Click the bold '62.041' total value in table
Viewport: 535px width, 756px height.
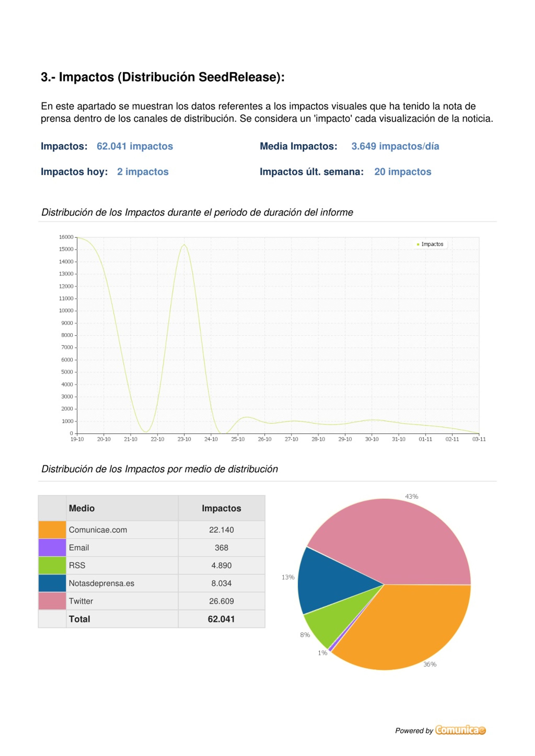coord(221,619)
